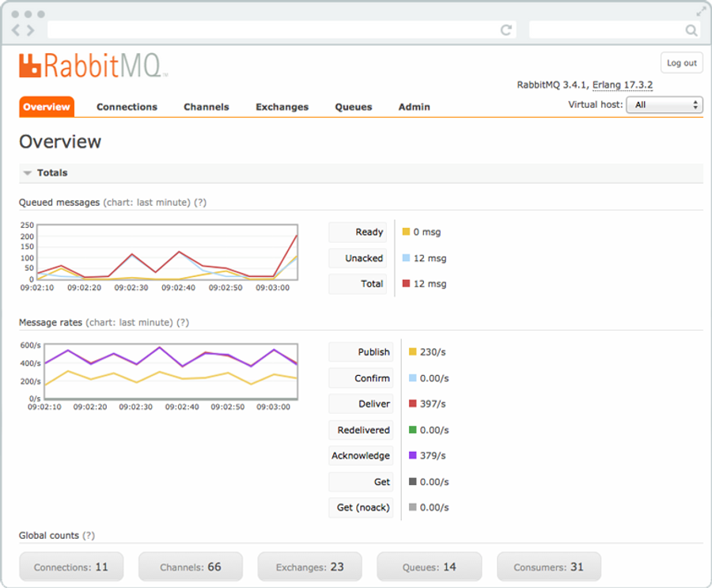Click the light gray Get (noack) swatch
This screenshot has width=712, height=588.
coord(412,507)
